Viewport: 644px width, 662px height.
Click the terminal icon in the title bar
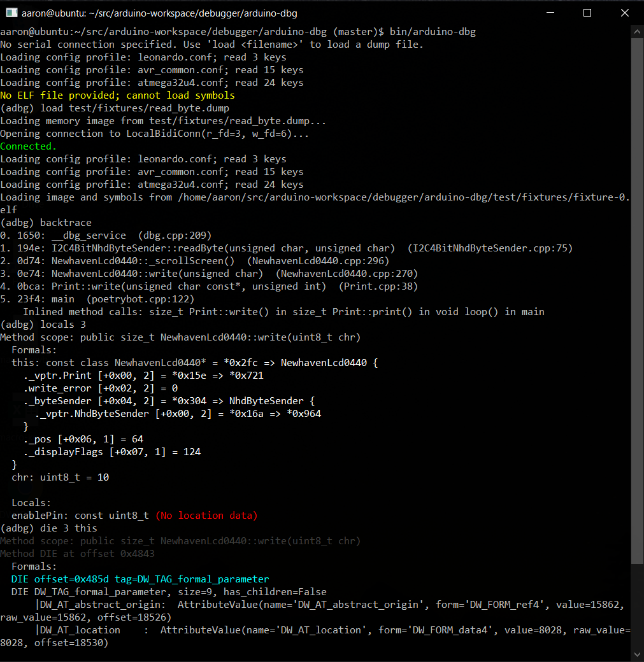coord(11,13)
